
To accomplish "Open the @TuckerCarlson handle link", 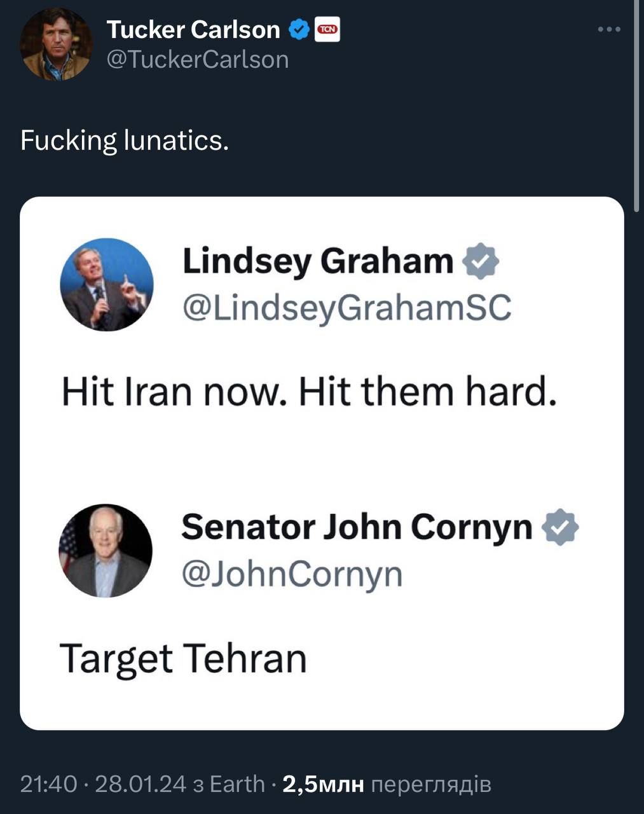I will (x=198, y=59).
